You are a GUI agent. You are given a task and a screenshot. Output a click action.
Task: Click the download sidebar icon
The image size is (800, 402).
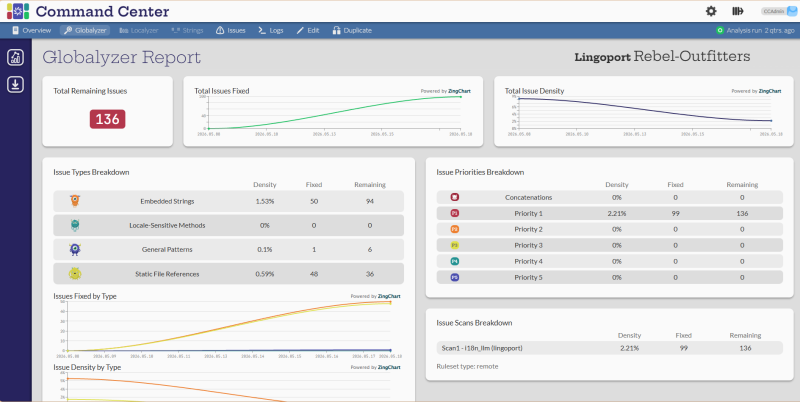(15, 84)
